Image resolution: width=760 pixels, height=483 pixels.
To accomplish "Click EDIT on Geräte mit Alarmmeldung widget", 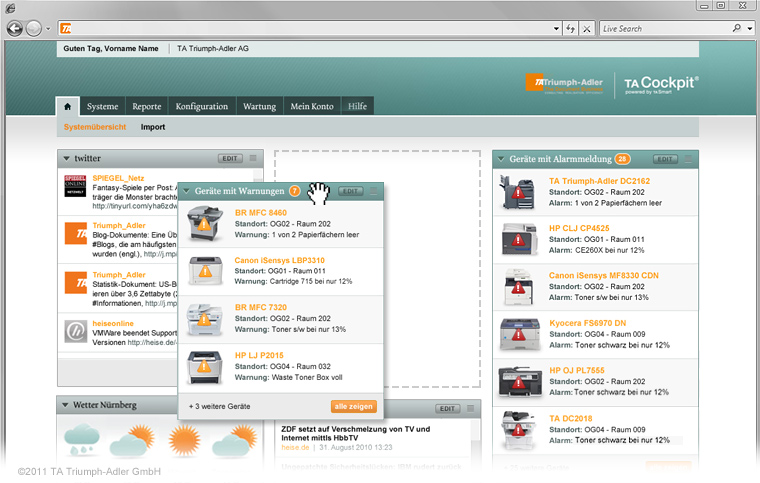I will click(x=665, y=159).
